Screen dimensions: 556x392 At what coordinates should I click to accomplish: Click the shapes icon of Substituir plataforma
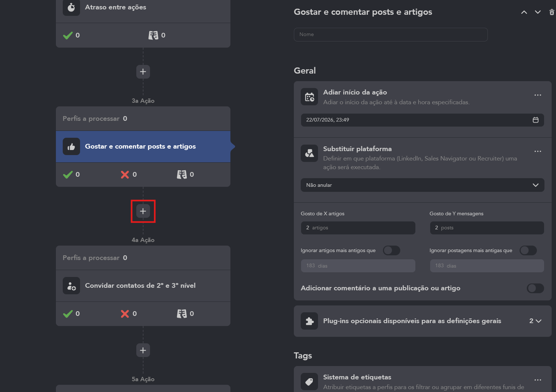point(309,153)
